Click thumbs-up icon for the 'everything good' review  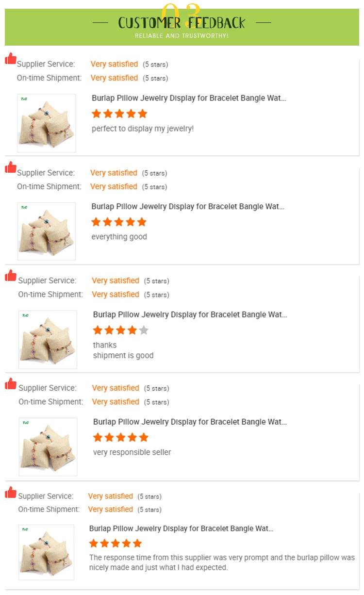(x=11, y=167)
